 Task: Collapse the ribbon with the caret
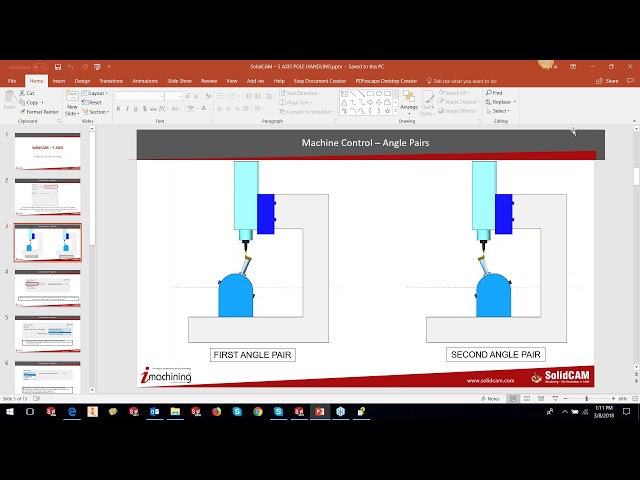click(634, 121)
